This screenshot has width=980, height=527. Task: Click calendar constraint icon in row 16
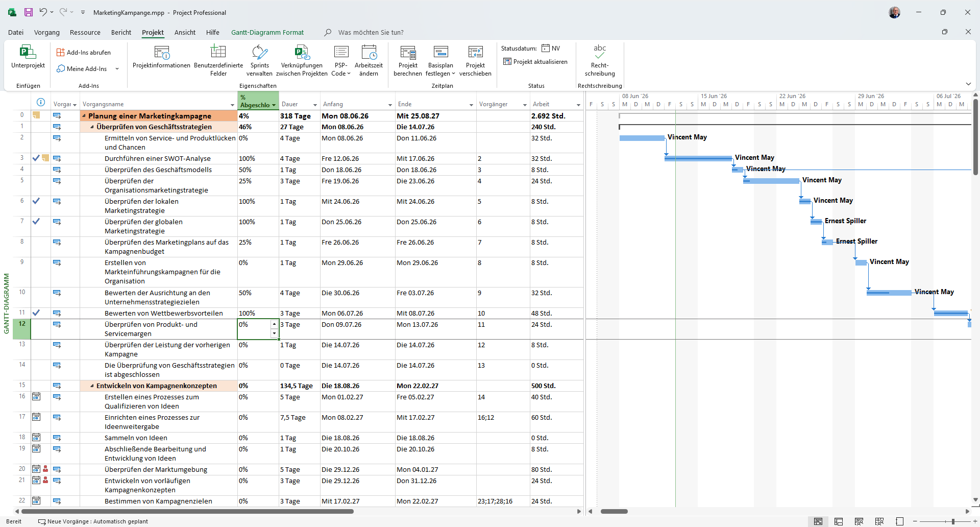(36, 396)
